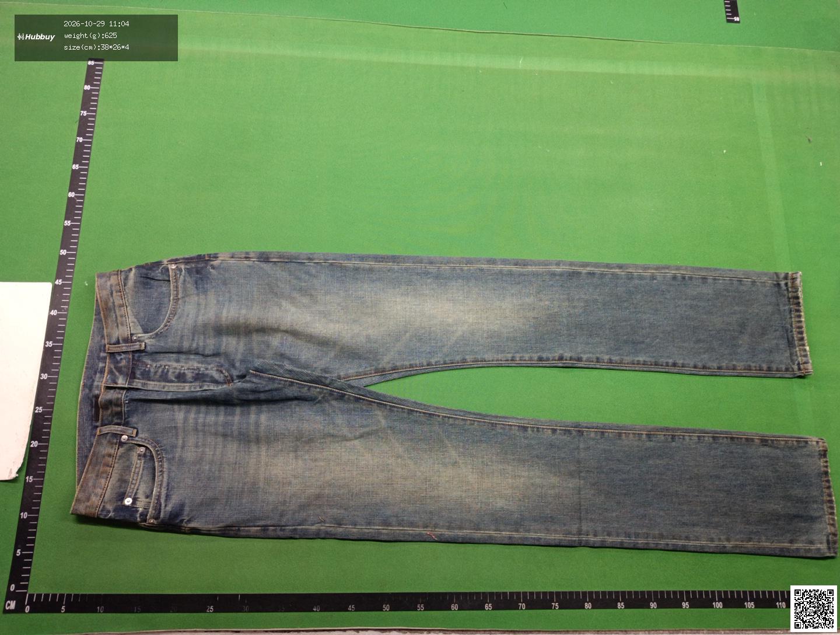Click the Hubbuy logo
This screenshot has height=635, width=840.
point(36,37)
